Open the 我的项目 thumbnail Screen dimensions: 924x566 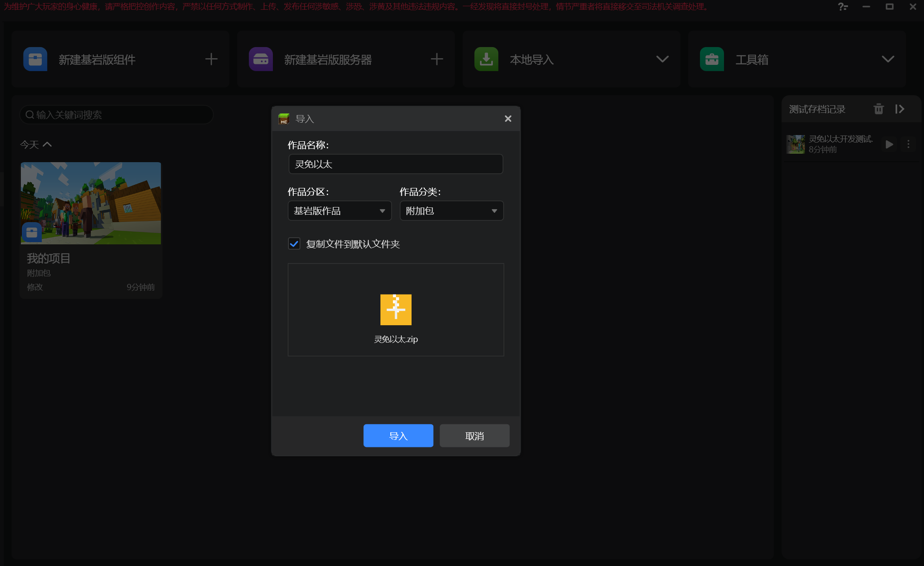[x=91, y=203]
